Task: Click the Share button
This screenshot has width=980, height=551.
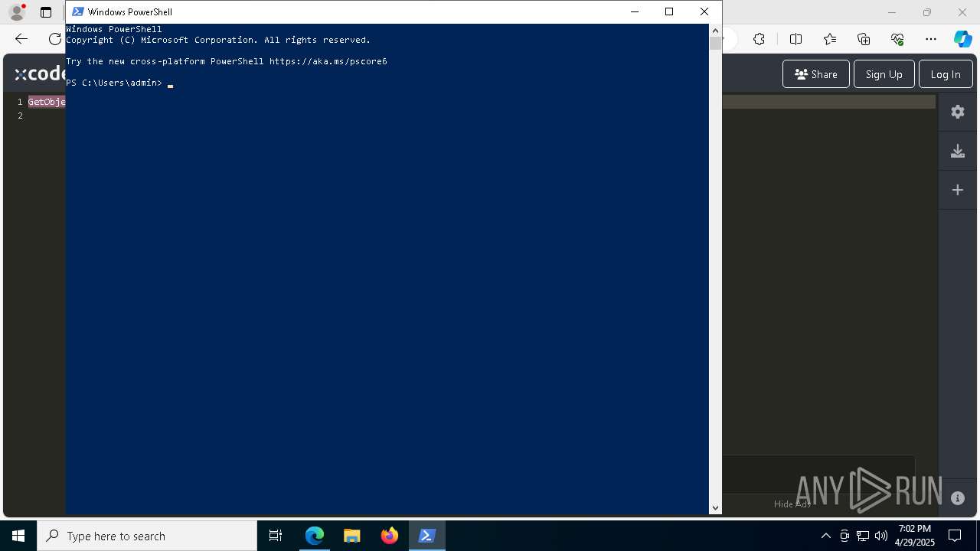Action: click(816, 74)
